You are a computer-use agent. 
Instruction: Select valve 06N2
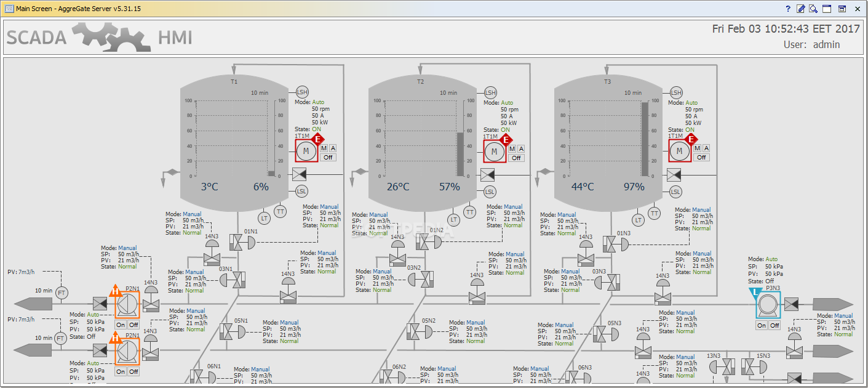[391, 376]
